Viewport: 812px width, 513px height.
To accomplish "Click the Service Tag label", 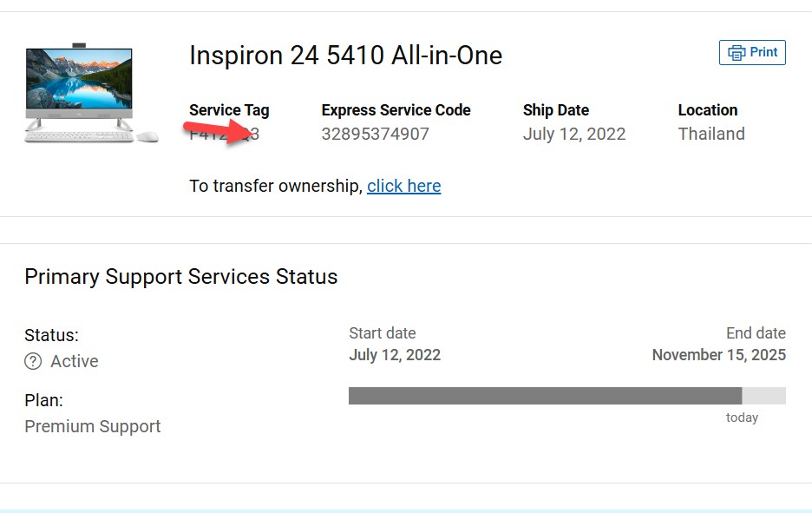I will 229,110.
